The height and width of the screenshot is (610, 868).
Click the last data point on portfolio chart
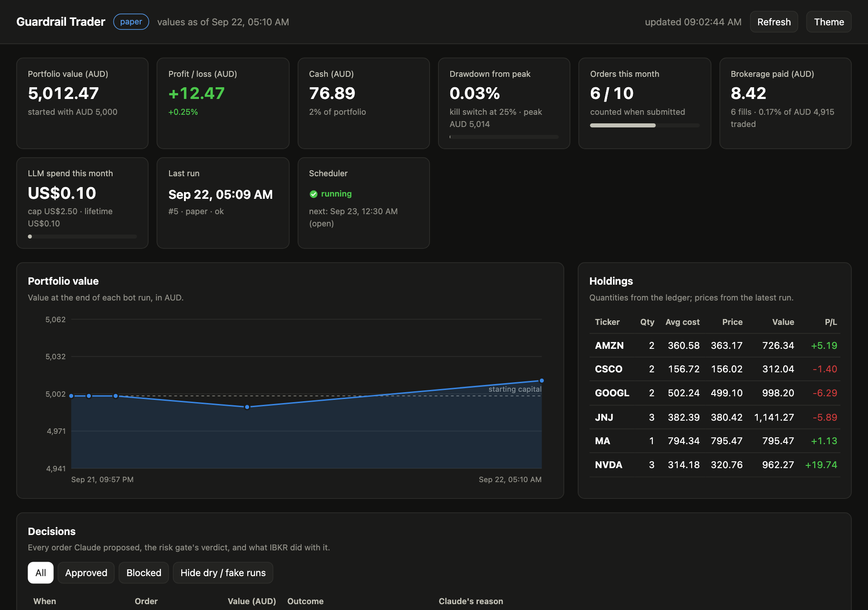(x=542, y=380)
